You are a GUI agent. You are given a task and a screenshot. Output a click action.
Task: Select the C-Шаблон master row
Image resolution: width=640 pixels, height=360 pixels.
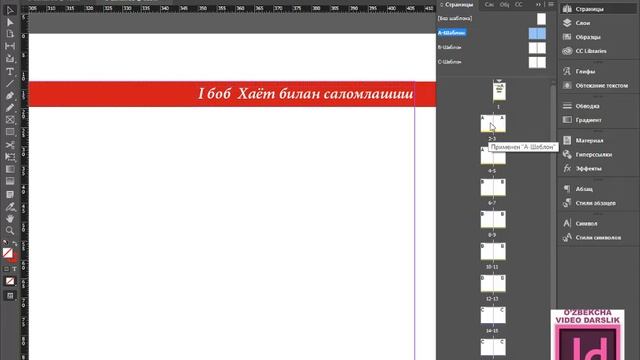click(x=492, y=62)
